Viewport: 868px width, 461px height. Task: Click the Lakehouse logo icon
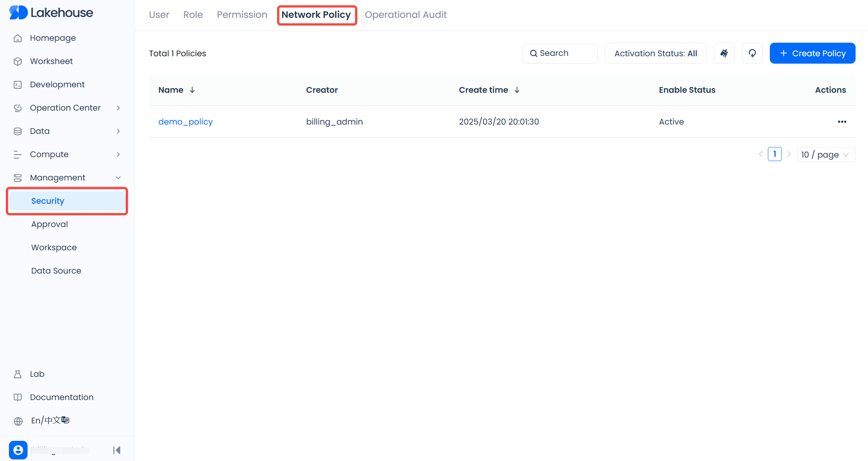pos(18,13)
